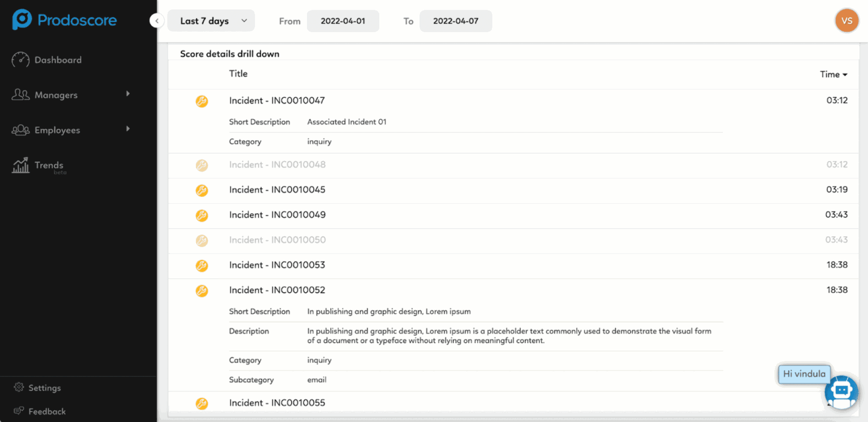
Task: Click the Trends chart icon
Action: pos(20,165)
